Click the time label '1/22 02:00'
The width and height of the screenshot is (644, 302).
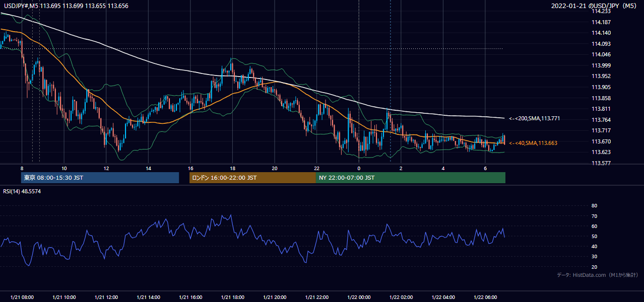click(401, 297)
